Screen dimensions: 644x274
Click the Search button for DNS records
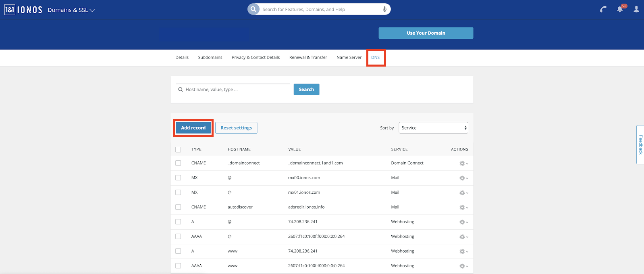click(306, 90)
